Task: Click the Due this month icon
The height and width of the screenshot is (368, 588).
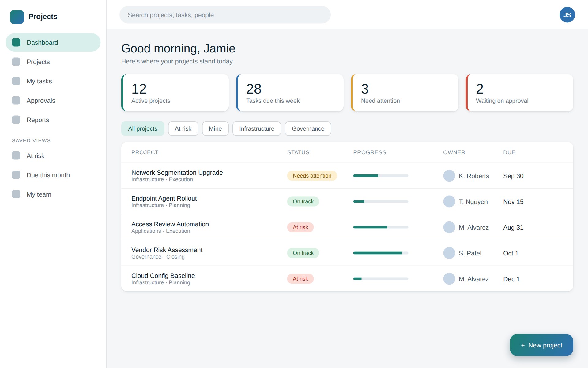Action: pyautogui.click(x=16, y=175)
